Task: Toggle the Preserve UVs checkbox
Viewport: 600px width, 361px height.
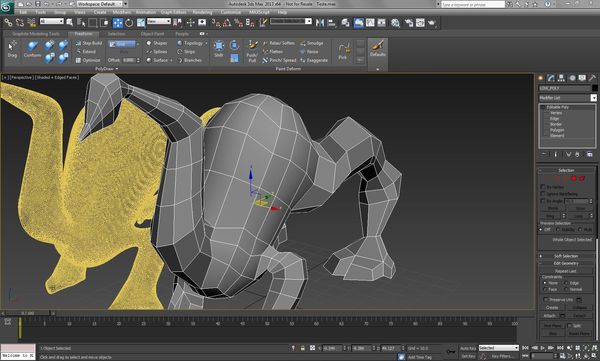Action: [x=546, y=299]
